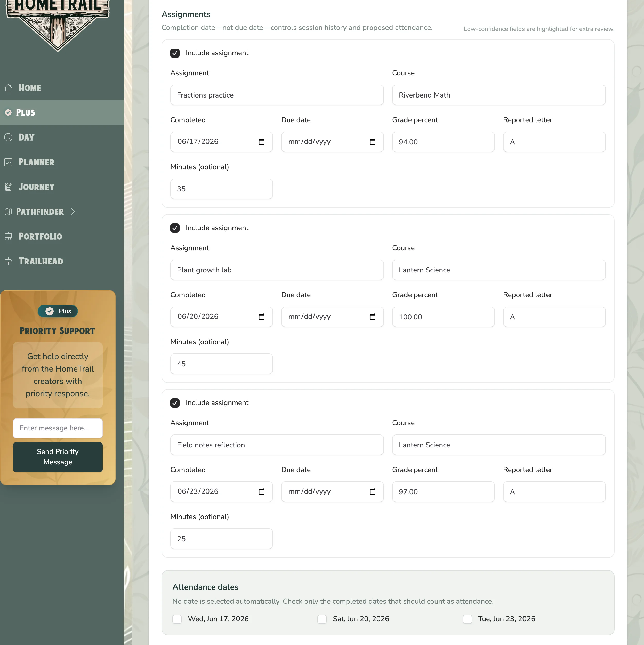The width and height of the screenshot is (644, 645).
Task: Open the Plus section
Action: coord(62,112)
